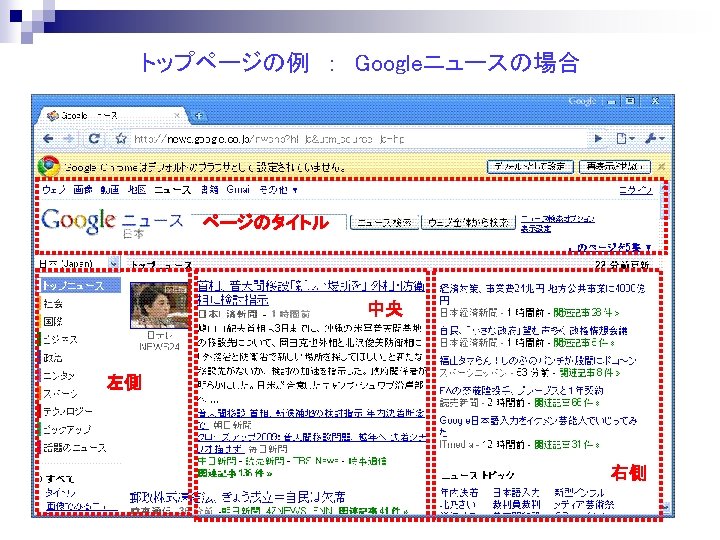Open a new tab with the plus button
The height and width of the screenshot is (540, 720).
199,116
